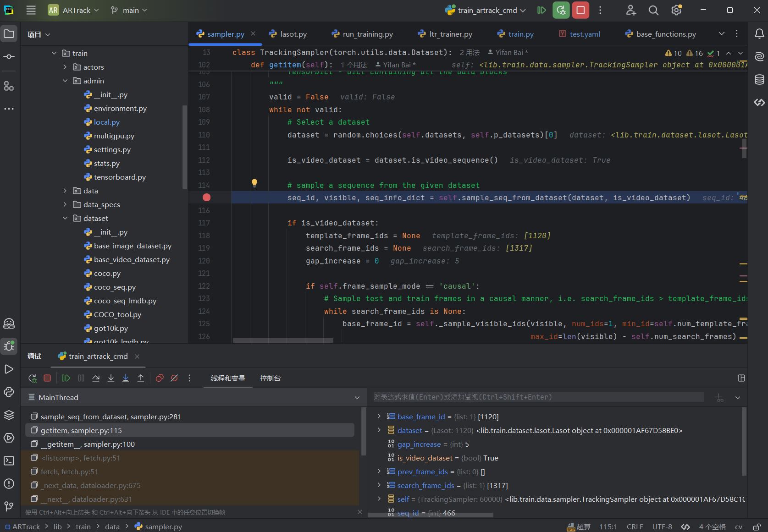
Task: Open the Git tool window icon
Action: coord(9,506)
